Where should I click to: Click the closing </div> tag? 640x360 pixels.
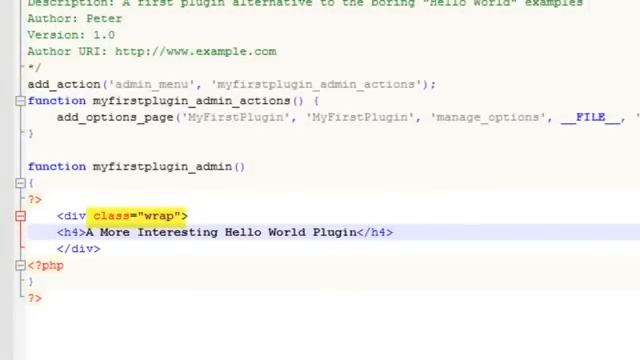(79, 249)
